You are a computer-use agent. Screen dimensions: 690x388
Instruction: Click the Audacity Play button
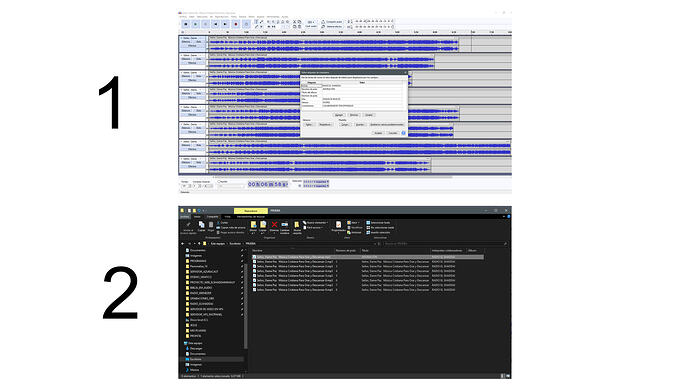[x=195, y=24]
